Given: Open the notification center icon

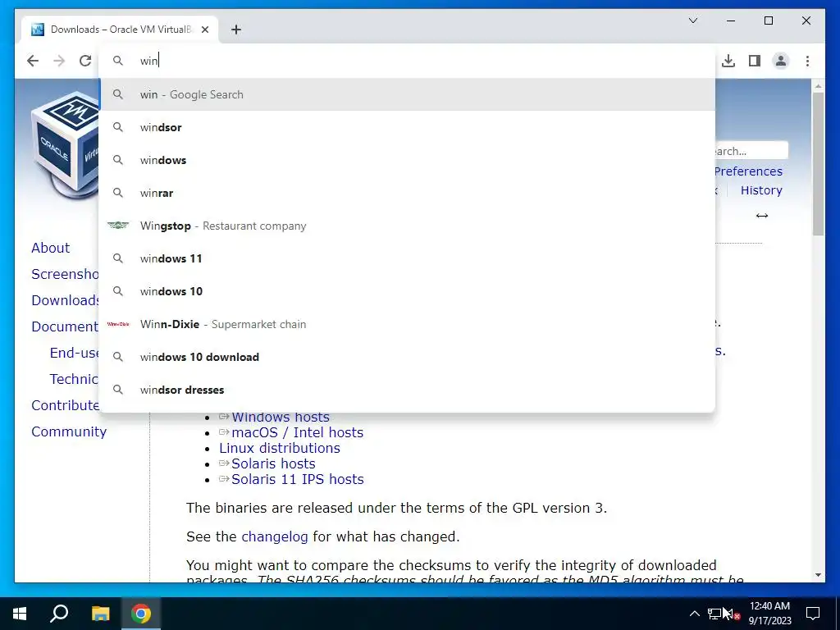Looking at the screenshot, I should tap(813, 614).
